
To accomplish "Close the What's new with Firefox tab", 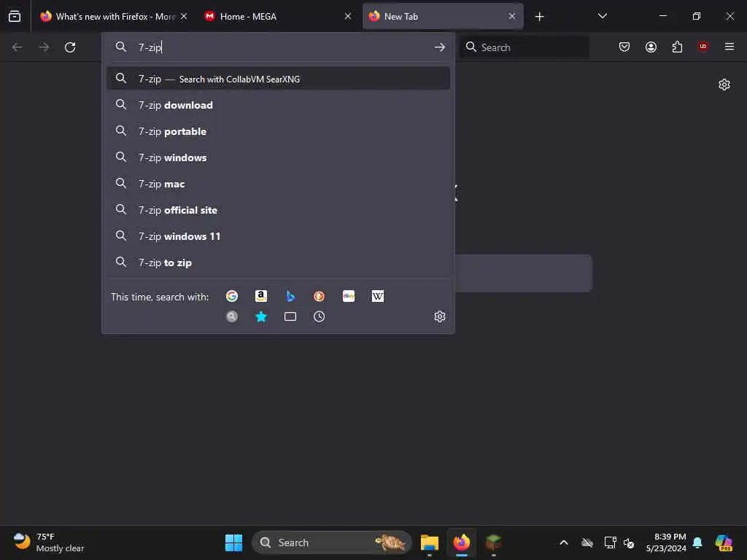I will pos(184,16).
